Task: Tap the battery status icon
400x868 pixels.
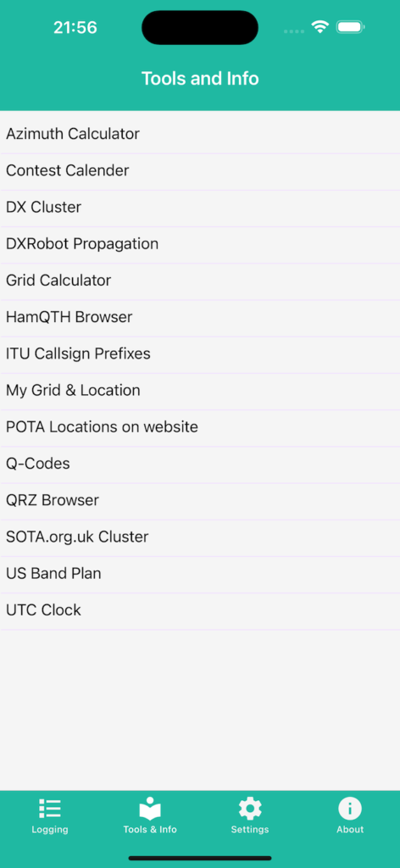Action: tap(350, 27)
